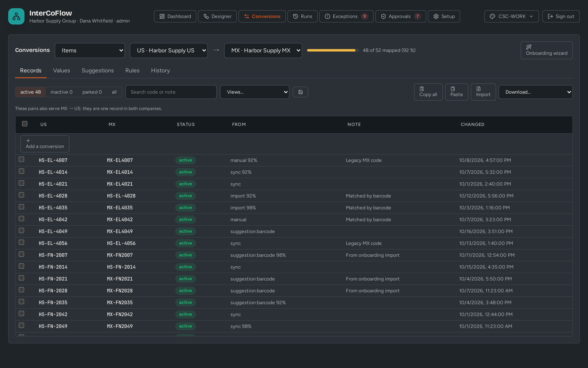The height and width of the screenshot is (368, 588).
Task: Click the Sign out arrow icon
Action: click(550, 16)
